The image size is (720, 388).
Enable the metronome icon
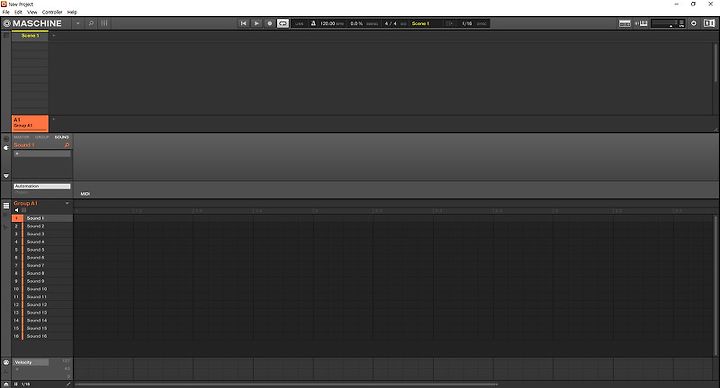(x=313, y=23)
